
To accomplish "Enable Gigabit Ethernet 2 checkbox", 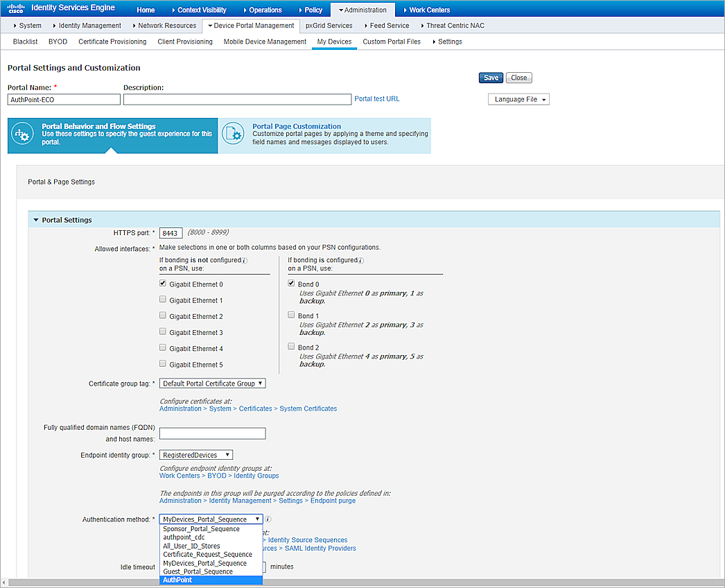I will (163, 315).
